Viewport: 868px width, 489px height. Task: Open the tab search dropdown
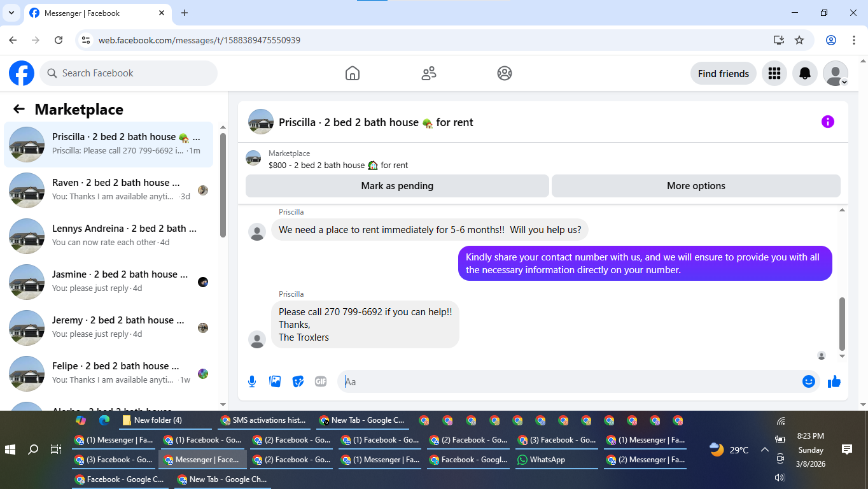click(x=11, y=13)
